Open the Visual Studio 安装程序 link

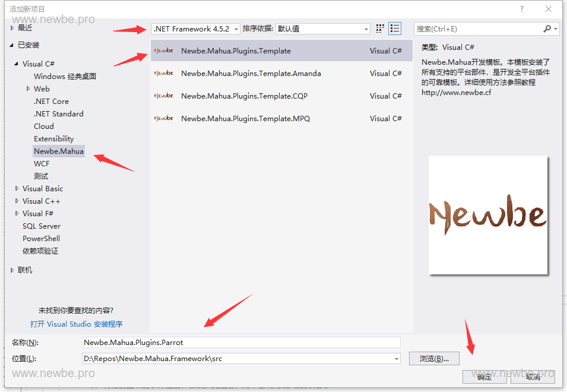coord(77,324)
